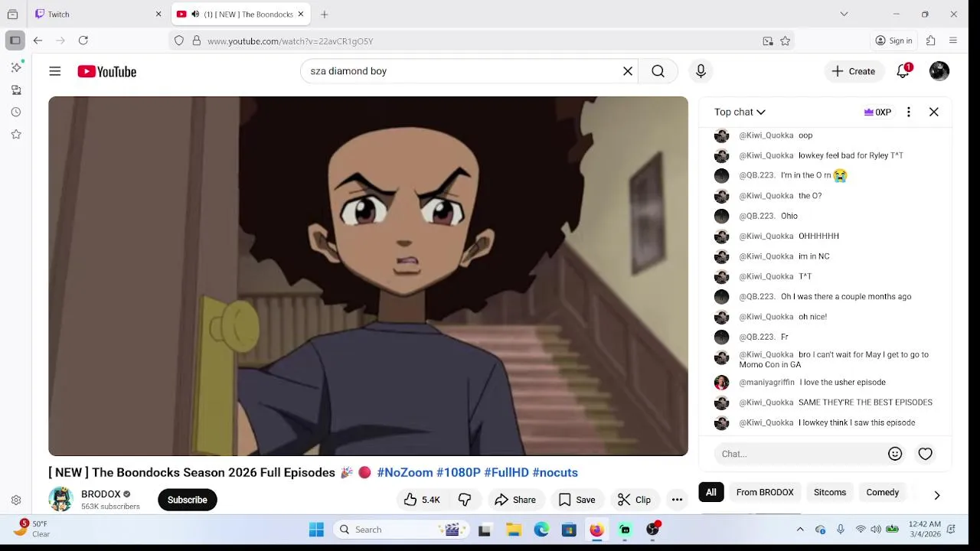The width and height of the screenshot is (980, 551).
Task: Reload the current page
Action: coord(83,41)
